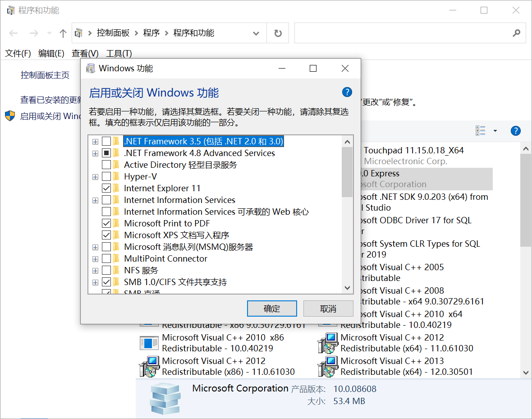
Task: Click the 程序和功能 window title icon
Action: [x=11, y=10]
